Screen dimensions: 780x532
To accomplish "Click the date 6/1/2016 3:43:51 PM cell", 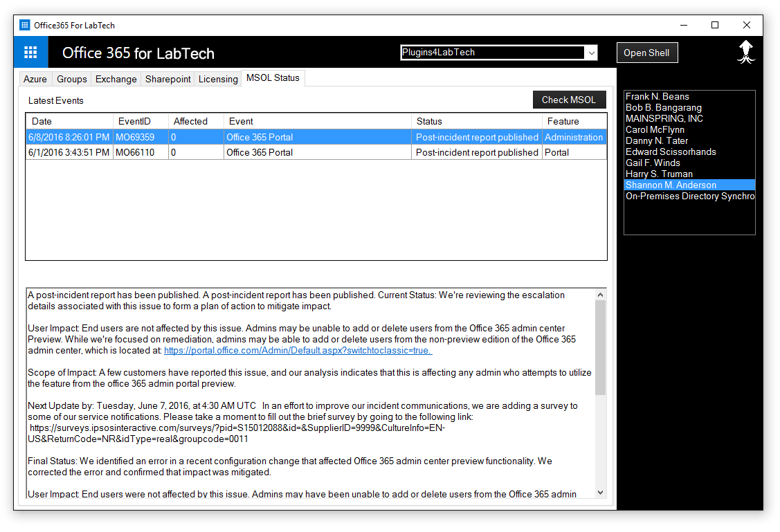I will (x=69, y=153).
